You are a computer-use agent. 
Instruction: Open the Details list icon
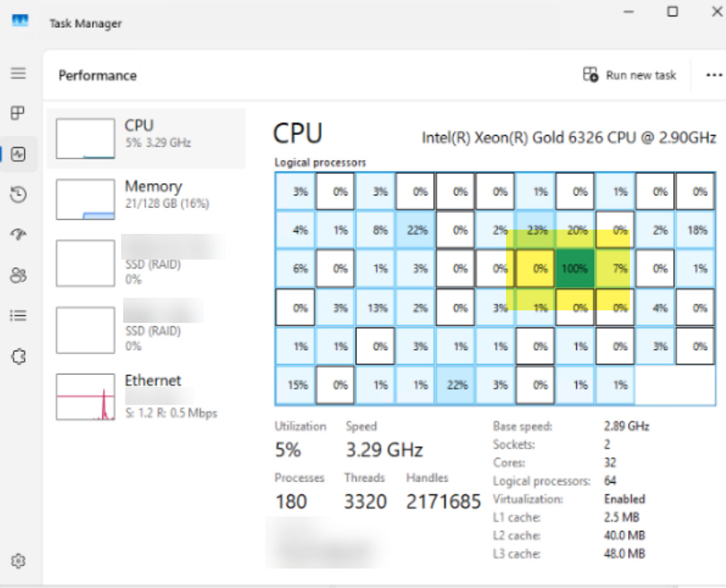pos(18,316)
